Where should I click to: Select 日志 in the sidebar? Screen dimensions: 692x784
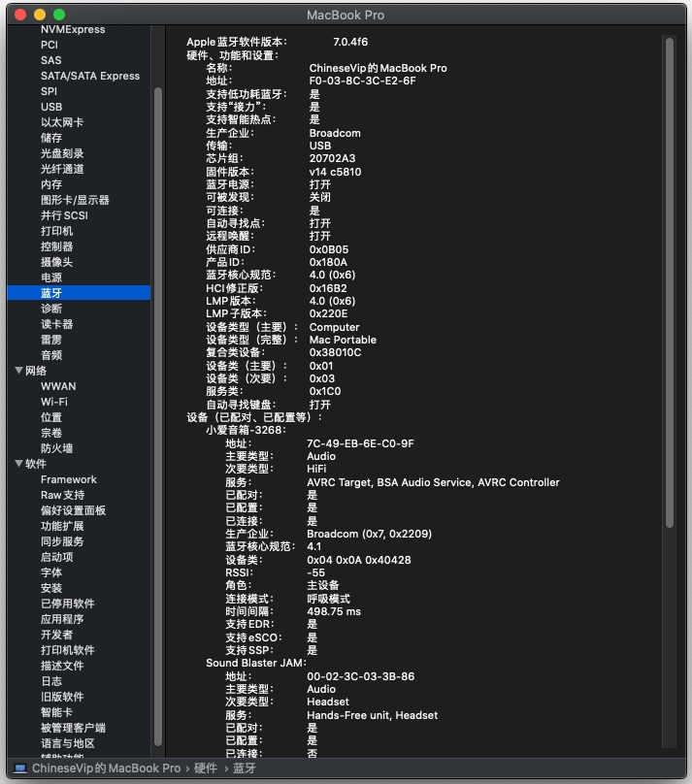[x=51, y=681]
